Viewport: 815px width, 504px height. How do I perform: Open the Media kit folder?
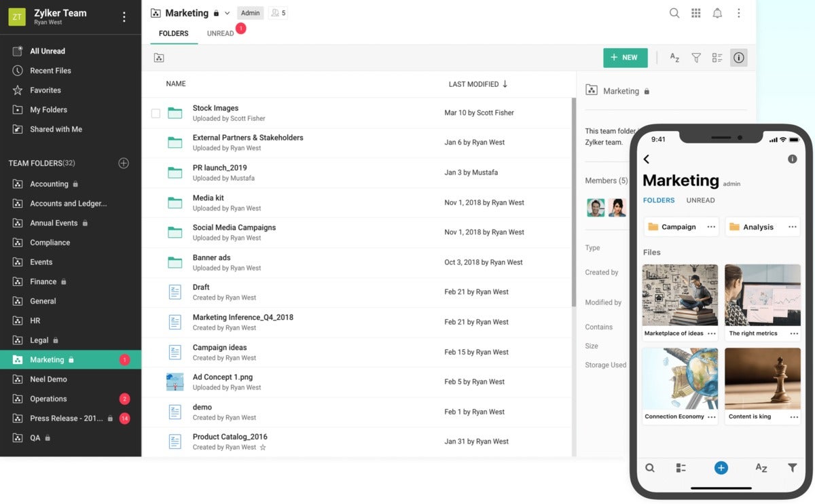tap(208, 198)
